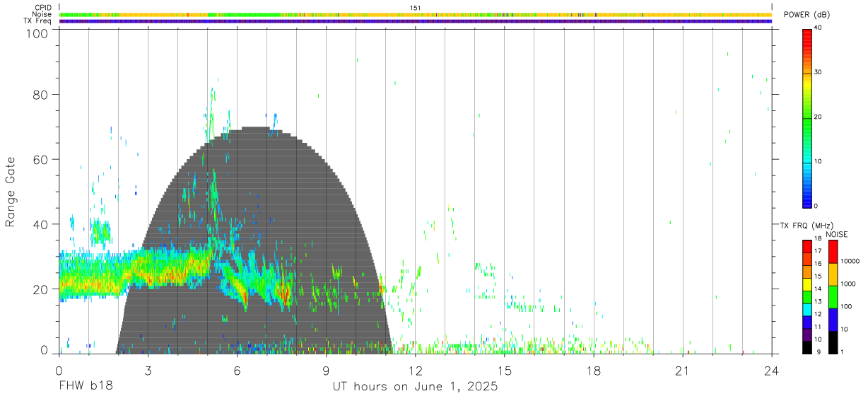Click the CPID value 151
This screenshot has height=401, width=868.
click(x=415, y=8)
